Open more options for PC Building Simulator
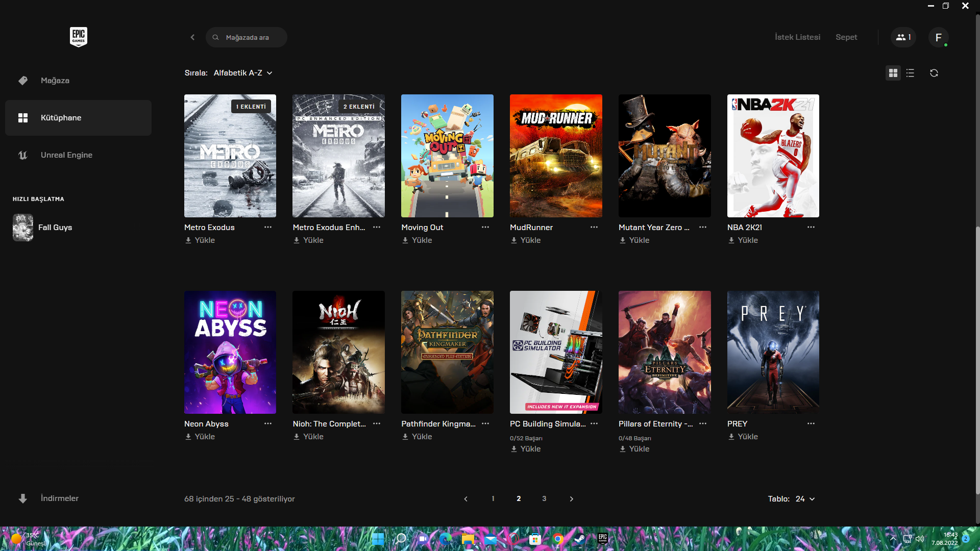Image resolution: width=980 pixels, height=551 pixels. point(594,423)
